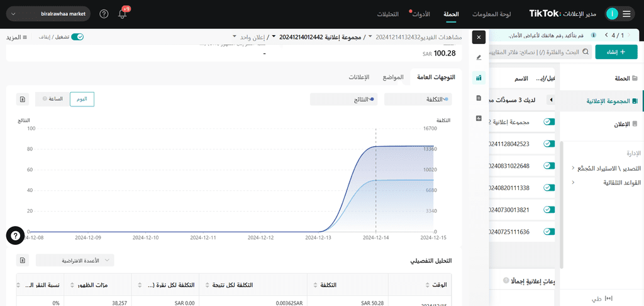Screen dimensions: 644x306
Task: Sort by مرّات الظهور column
Action: 72,285
